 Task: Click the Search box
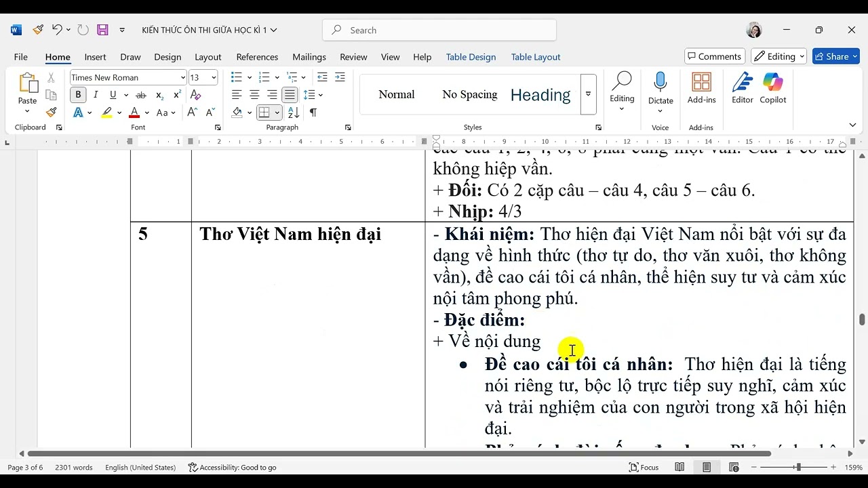click(439, 30)
